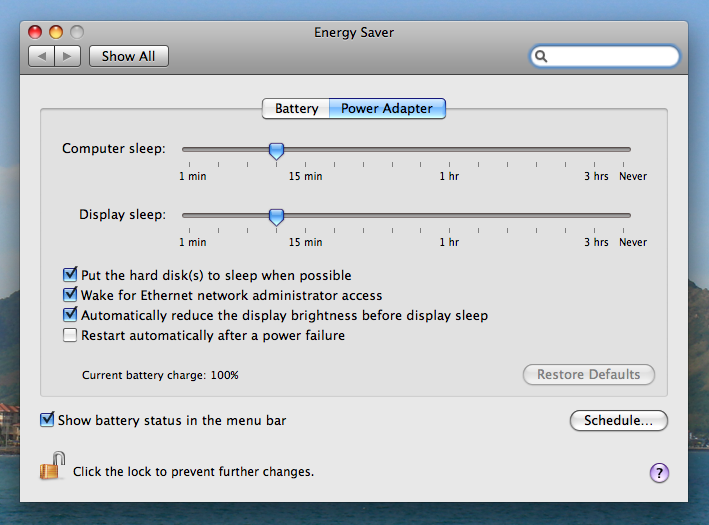Uncheck Put the hard disk(s) to sleep
The image size is (709, 525).
click(70, 274)
